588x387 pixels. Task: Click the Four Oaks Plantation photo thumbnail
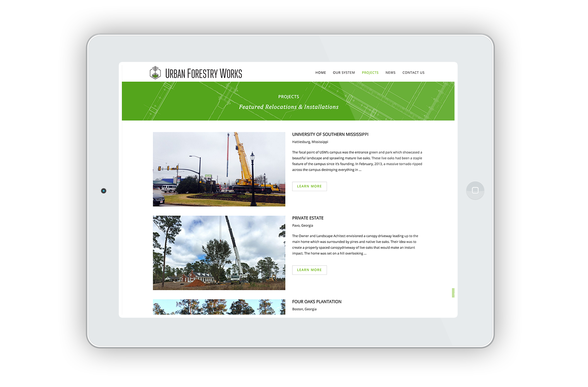(219, 307)
